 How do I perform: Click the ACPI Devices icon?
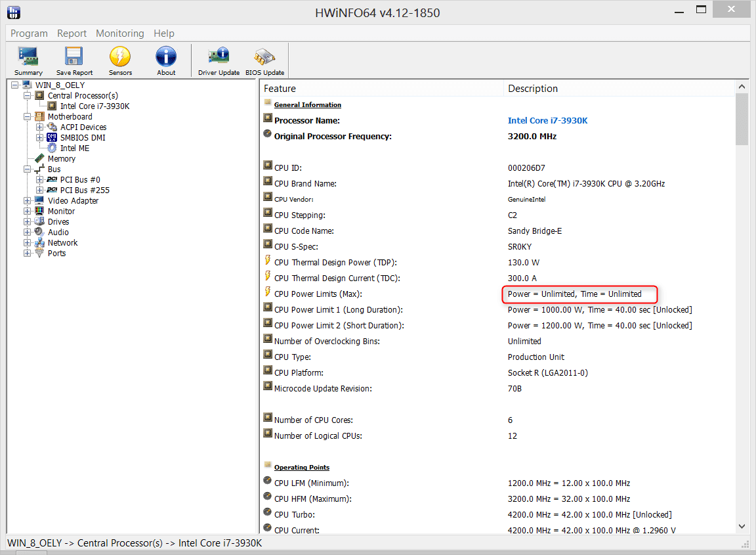tap(52, 127)
